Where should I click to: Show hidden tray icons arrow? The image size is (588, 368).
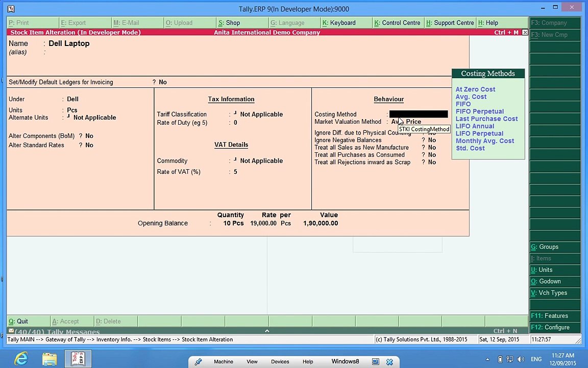(487, 359)
